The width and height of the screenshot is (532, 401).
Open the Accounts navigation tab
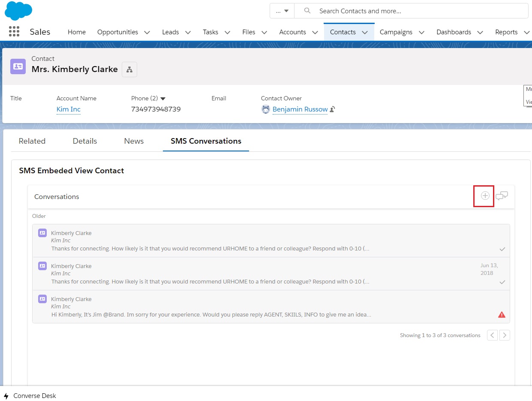292,32
